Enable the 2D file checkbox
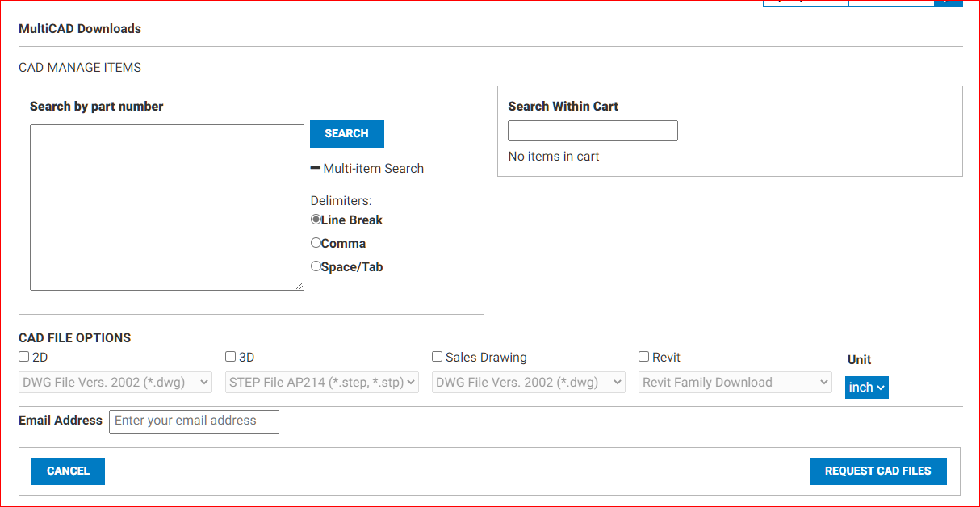Image resolution: width=980 pixels, height=507 pixels. pyautogui.click(x=24, y=357)
